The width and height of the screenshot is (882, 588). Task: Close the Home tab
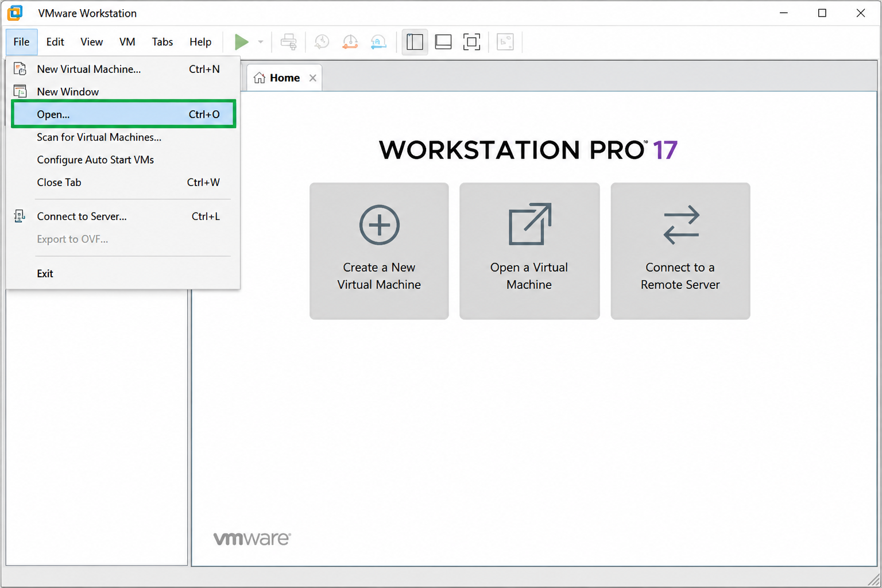click(x=313, y=78)
